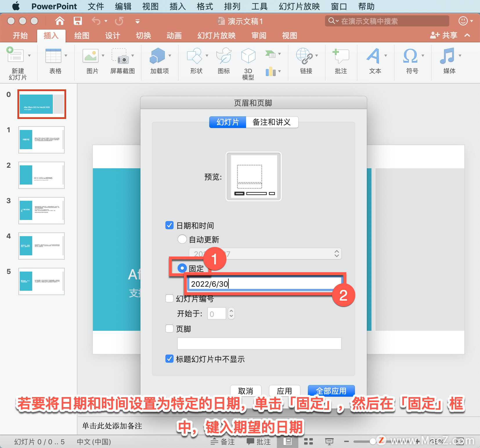480x448 pixels.
Task: Collapse the ribbon with chevron
Action: (467, 35)
